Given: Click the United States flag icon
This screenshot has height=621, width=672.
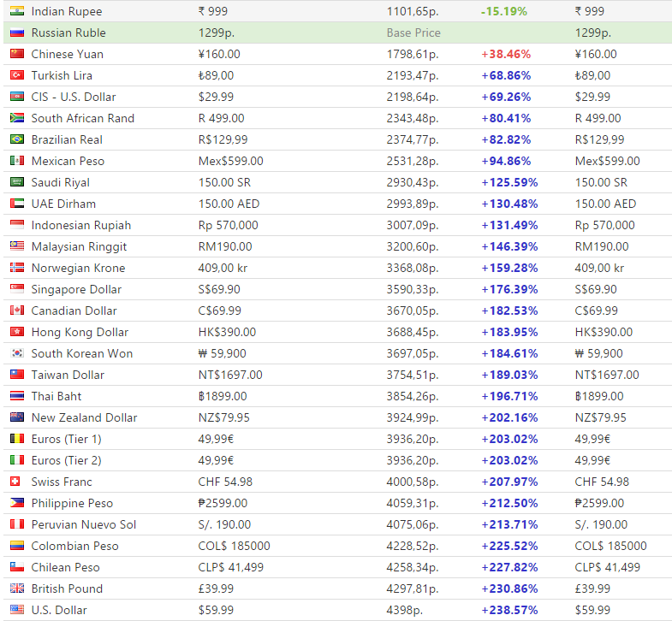Looking at the screenshot, I should pyautogui.click(x=16, y=610).
